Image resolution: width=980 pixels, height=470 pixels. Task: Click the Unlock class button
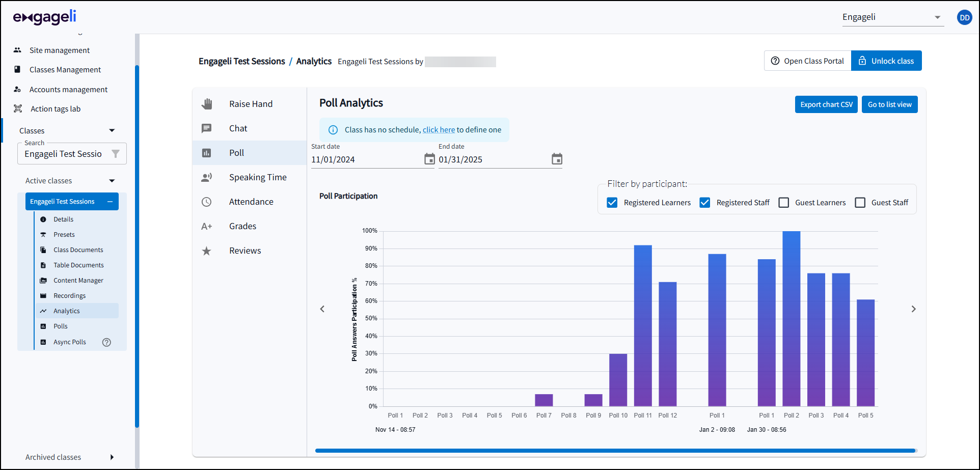click(887, 61)
